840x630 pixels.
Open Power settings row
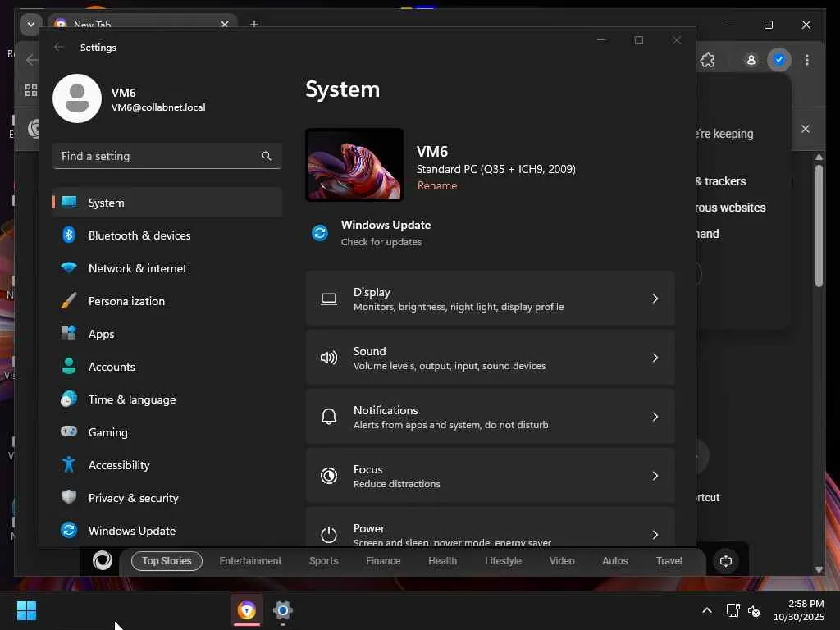pyautogui.click(x=491, y=527)
